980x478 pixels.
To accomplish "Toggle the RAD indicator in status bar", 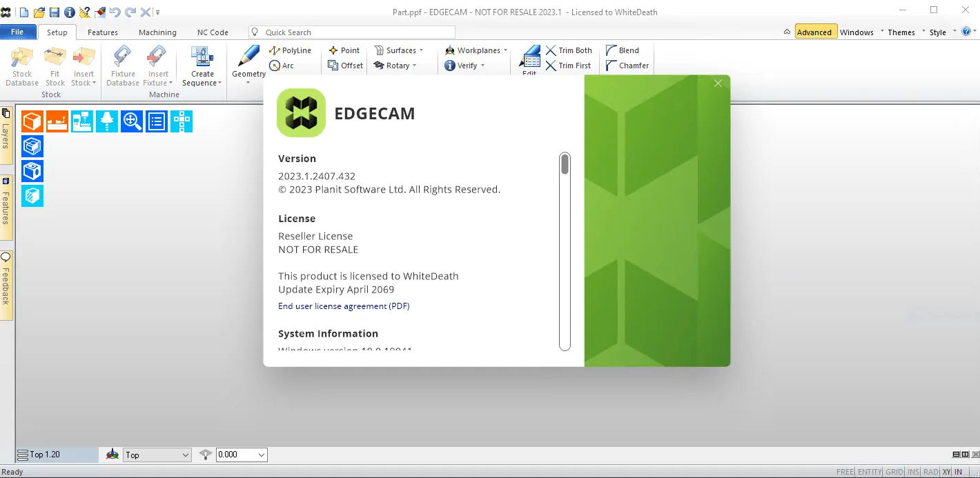I will pyautogui.click(x=931, y=472).
